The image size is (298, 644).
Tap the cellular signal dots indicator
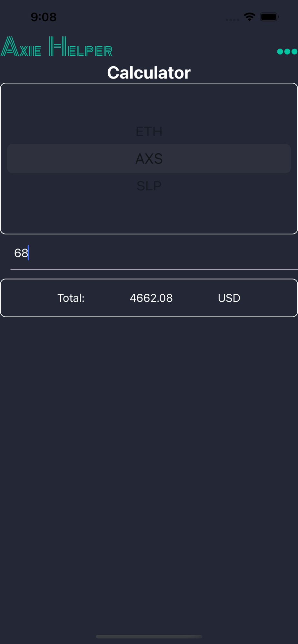[x=232, y=20]
